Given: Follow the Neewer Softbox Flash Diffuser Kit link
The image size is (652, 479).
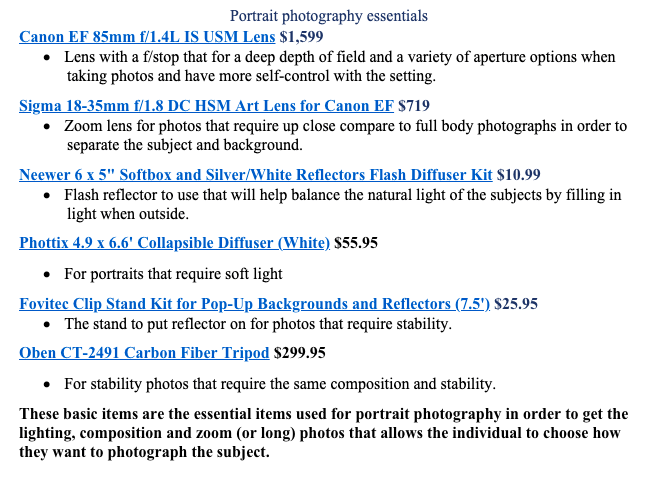Looking at the screenshot, I should tap(256, 175).
